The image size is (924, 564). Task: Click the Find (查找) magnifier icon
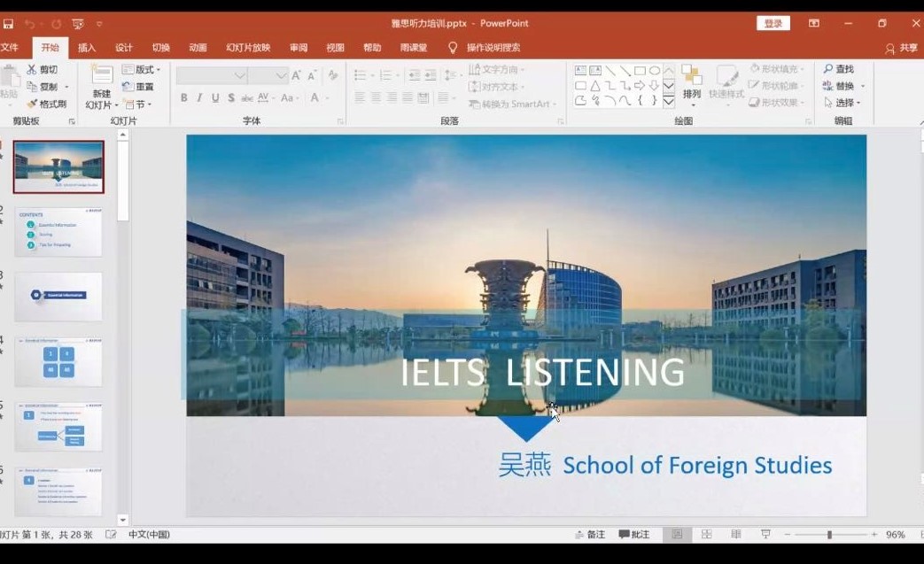pyautogui.click(x=828, y=69)
